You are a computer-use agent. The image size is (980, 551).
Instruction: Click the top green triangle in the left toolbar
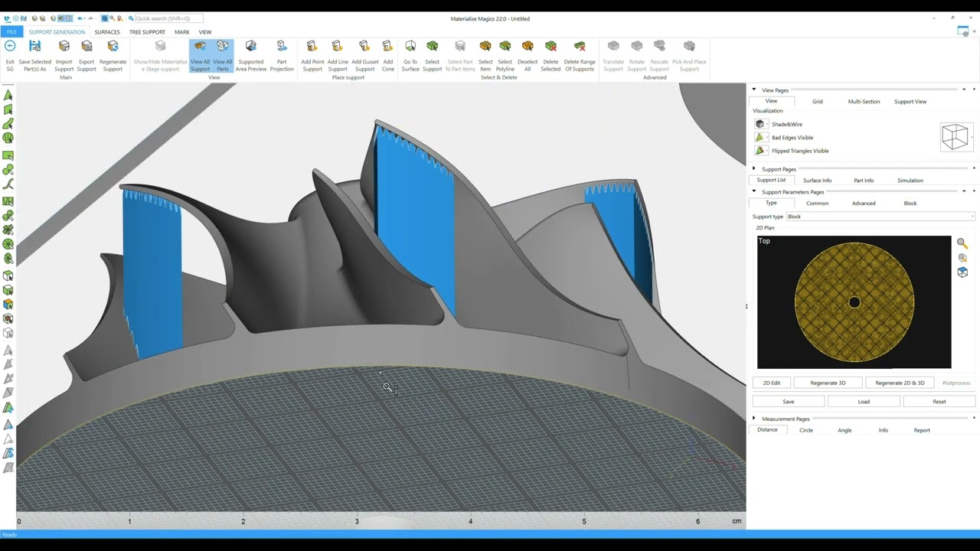pyautogui.click(x=8, y=96)
